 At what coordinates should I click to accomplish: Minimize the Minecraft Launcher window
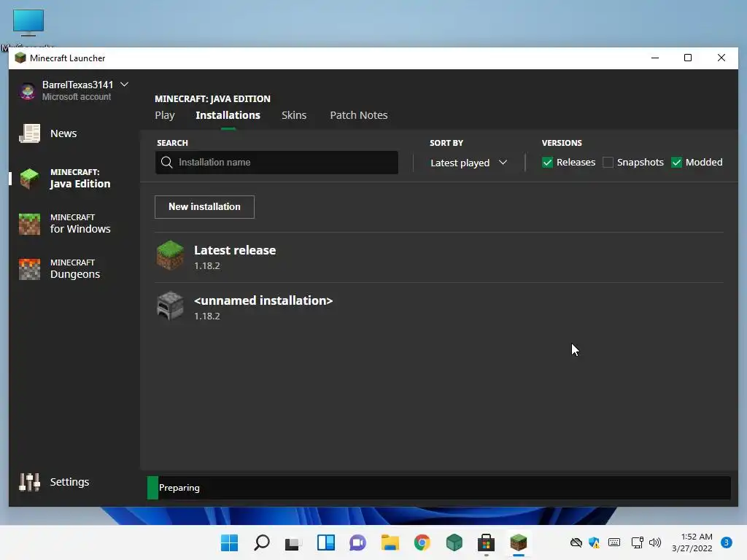(x=655, y=58)
